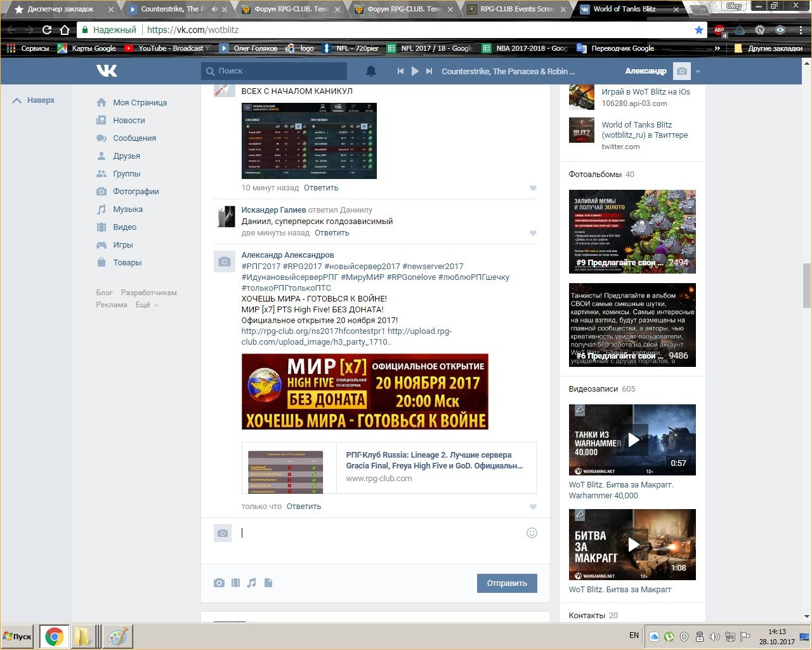Open the emoji smiley picker
Screen dimensions: 812x650
(532, 533)
